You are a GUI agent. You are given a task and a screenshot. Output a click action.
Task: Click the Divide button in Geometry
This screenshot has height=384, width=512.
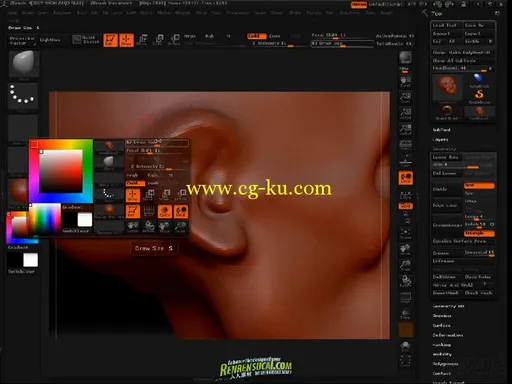point(447,189)
